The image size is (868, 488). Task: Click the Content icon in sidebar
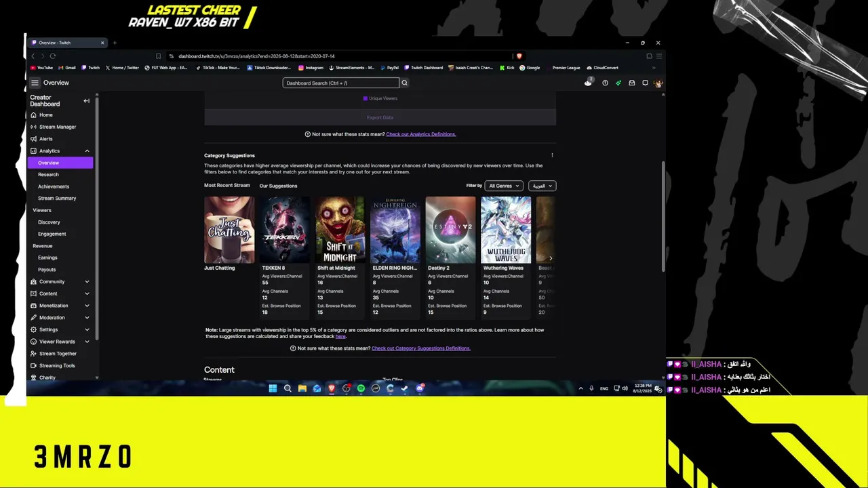point(33,293)
